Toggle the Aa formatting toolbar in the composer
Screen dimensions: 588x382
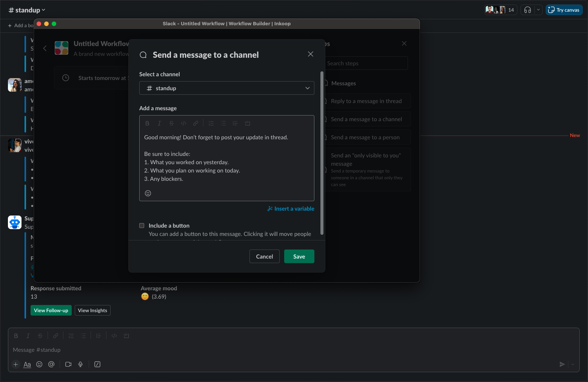click(x=27, y=364)
